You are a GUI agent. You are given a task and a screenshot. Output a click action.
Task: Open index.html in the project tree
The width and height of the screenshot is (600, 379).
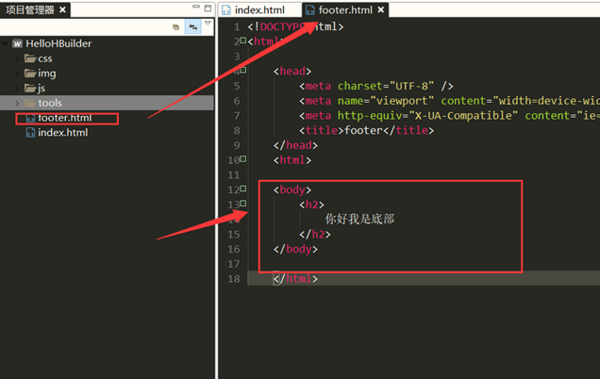(63, 133)
